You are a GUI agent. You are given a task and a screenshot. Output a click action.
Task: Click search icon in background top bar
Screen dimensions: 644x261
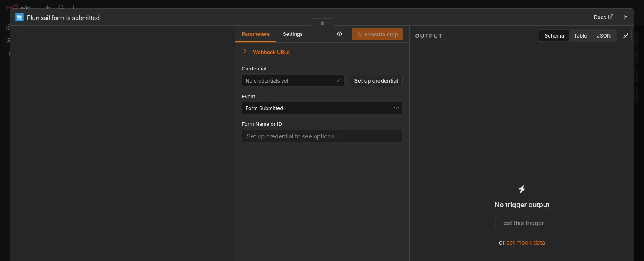tap(61, 7)
